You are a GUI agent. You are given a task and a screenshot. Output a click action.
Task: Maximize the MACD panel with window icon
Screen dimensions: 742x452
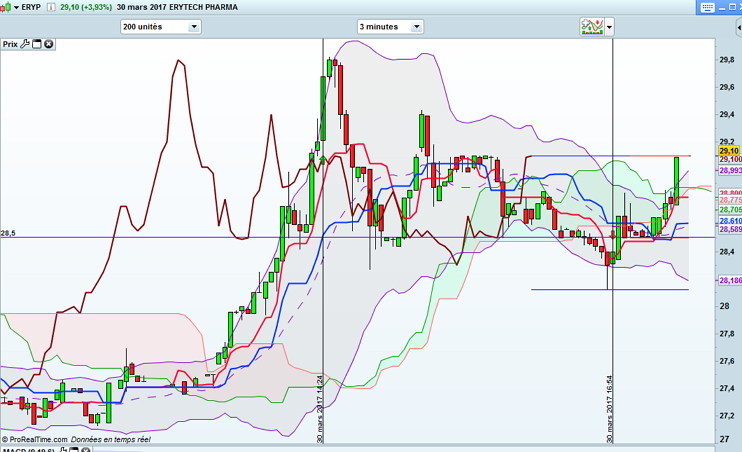click(73, 450)
